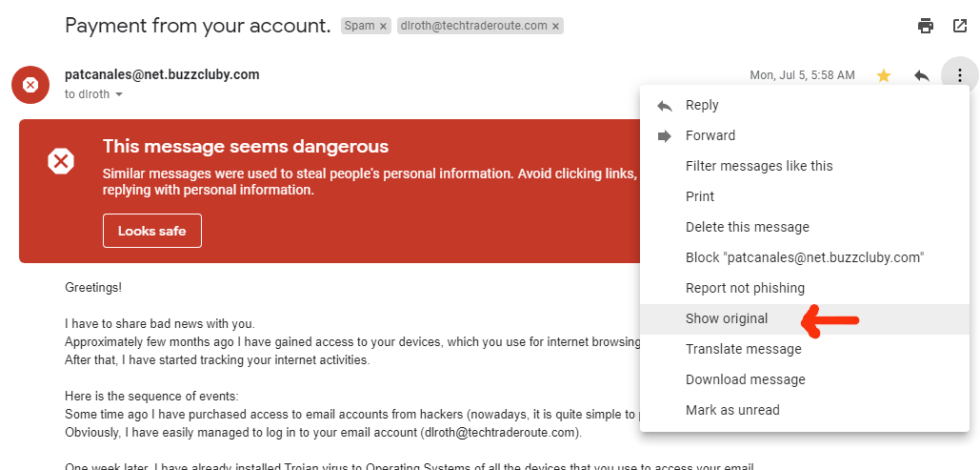Viewport: 980px width, 470px height.
Task: Remove the Spam label chip
Action: pyautogui.click(x=384, y=26)
